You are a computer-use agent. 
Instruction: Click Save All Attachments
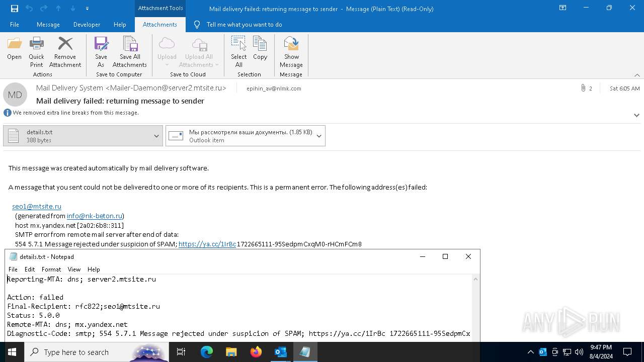tap(129, 52)
